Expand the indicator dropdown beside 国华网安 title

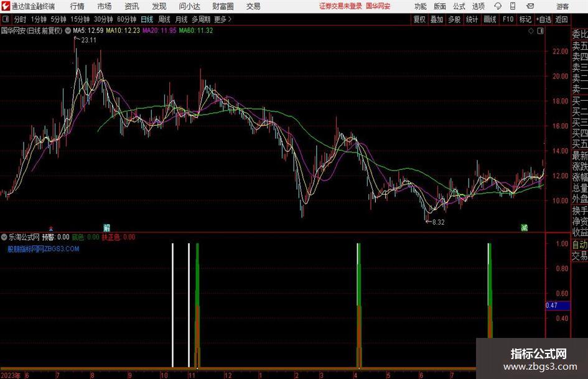coord(68,30)
